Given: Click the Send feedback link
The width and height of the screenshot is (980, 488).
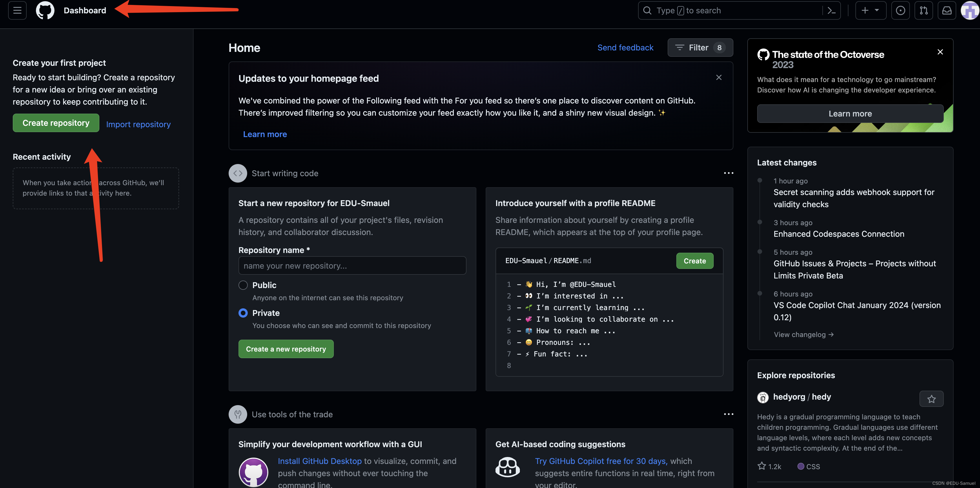Looking at the screenshot, I should pos(625,48).
